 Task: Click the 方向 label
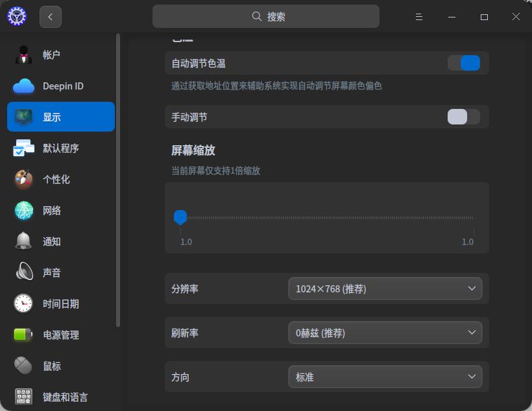pyautogui.click(x=180, y=377)
